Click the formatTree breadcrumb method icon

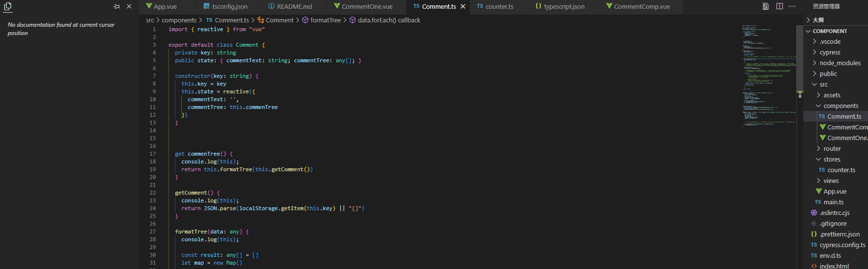click(305, 20)
